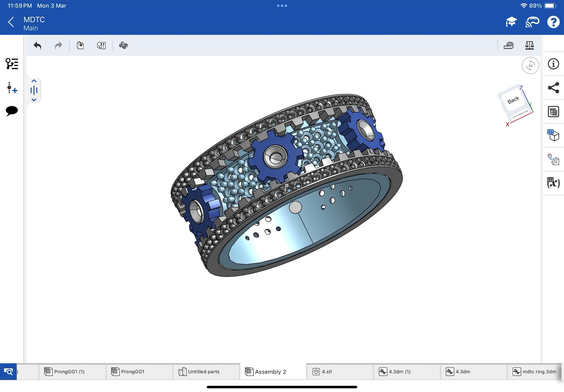This screenshot has width=564, height=392.
Task: Expand the mate connector add menu
Action: (12, 88)
